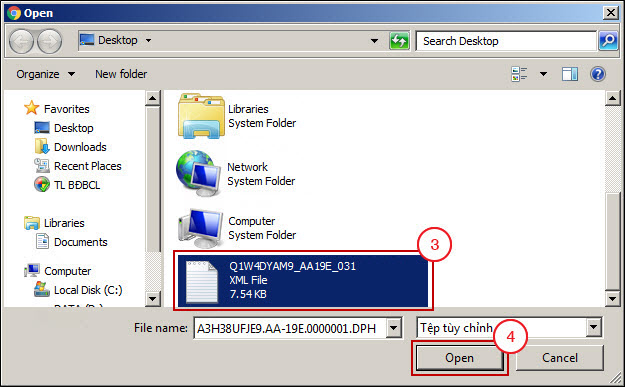Open the Libraries system folder icon
Image resolution: width=625 pixels, height=387 pixels.
(201, 116)
